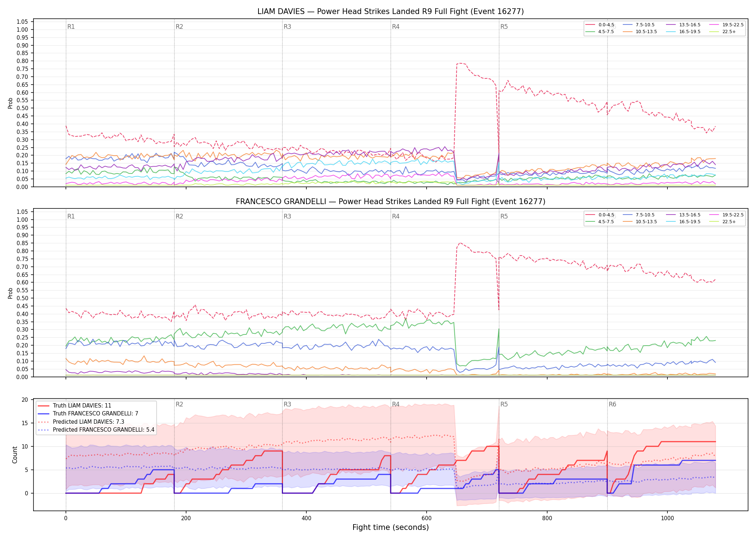Click R5 round marker in Liam Davies chart
The image size is (756, 540).
click(x=504, y=27)
